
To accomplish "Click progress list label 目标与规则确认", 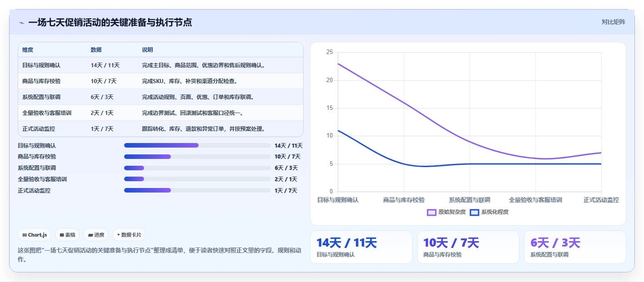I will point(37,146).
